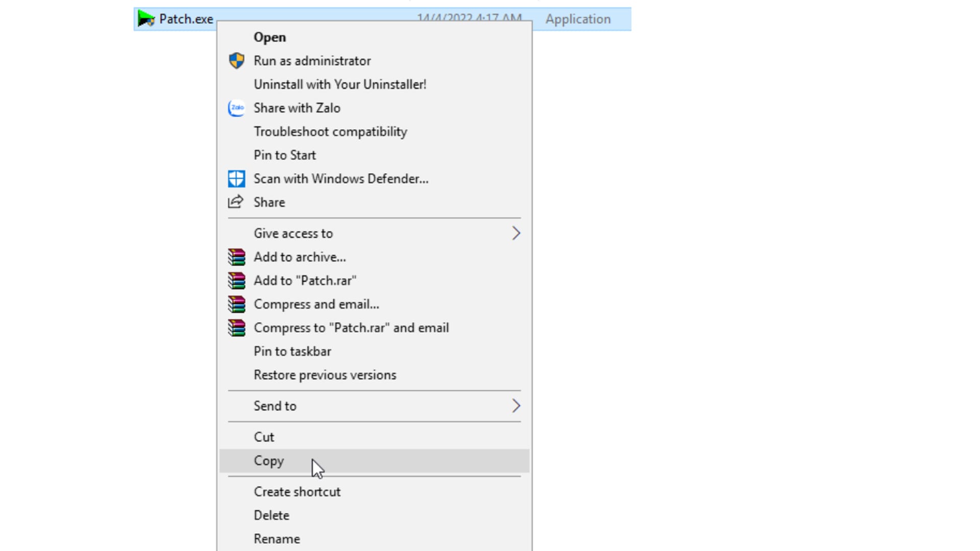This screenshot has height=551, width=980.
Task: Open the Send to submenu
Action: click(375, 406)
